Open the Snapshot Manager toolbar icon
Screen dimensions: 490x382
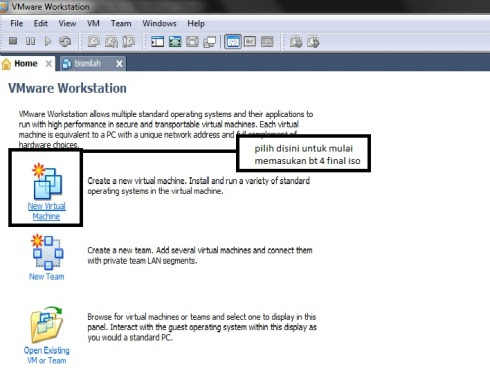(129, 42)
